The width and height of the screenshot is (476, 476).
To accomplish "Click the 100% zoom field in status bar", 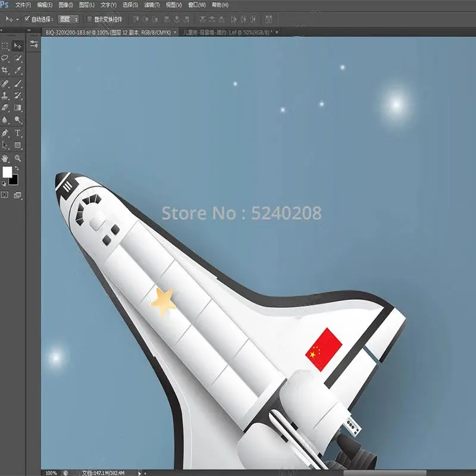I will pyautogui.click(x=51, y=473).
